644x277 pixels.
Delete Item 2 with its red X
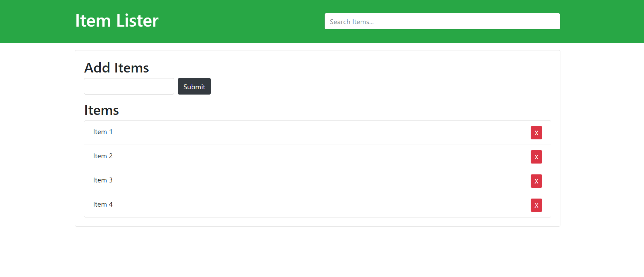tap(536, 157)
